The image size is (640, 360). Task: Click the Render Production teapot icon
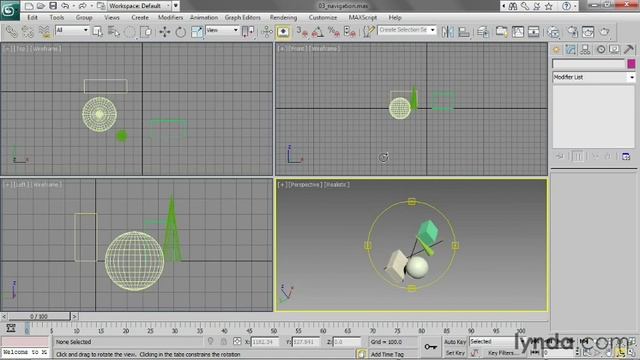coord(605,31)
